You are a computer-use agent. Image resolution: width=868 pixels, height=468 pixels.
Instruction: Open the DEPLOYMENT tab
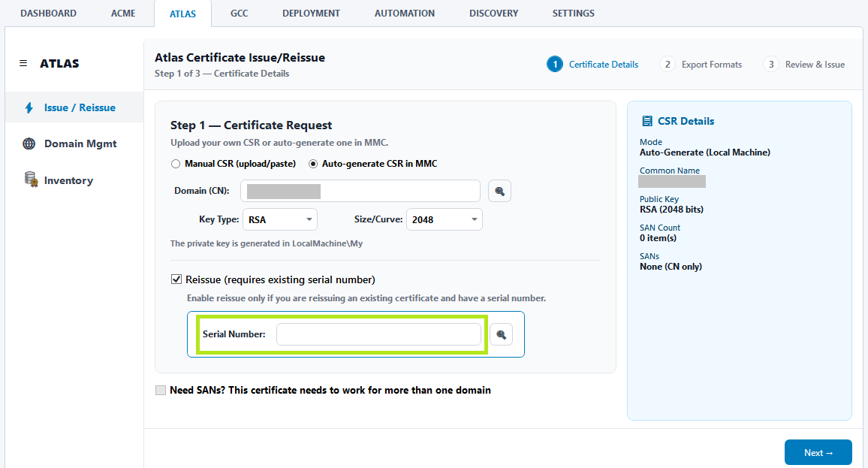[311, 14]
